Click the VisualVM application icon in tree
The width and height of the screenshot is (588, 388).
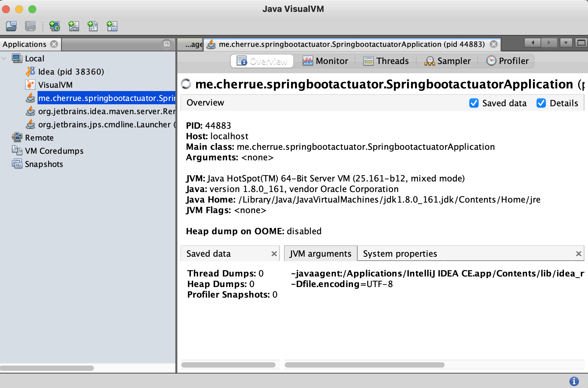30,85
